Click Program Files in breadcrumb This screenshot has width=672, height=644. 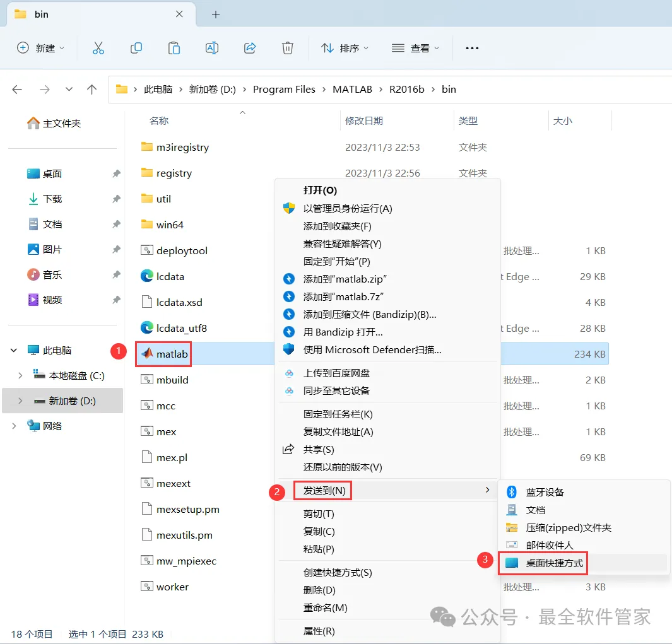[284, 89]
